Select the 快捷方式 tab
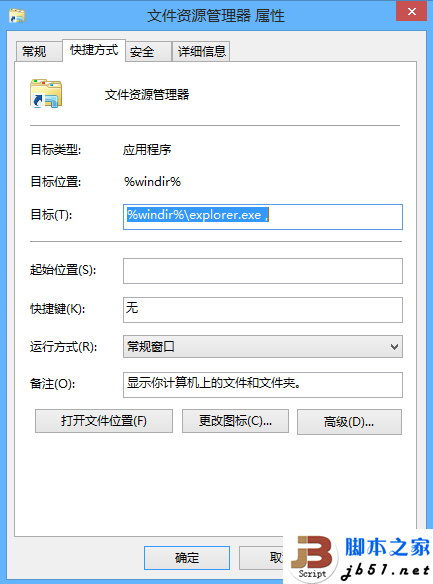The height and width of the screenshot is (584, 433). (x=94, y=50)
